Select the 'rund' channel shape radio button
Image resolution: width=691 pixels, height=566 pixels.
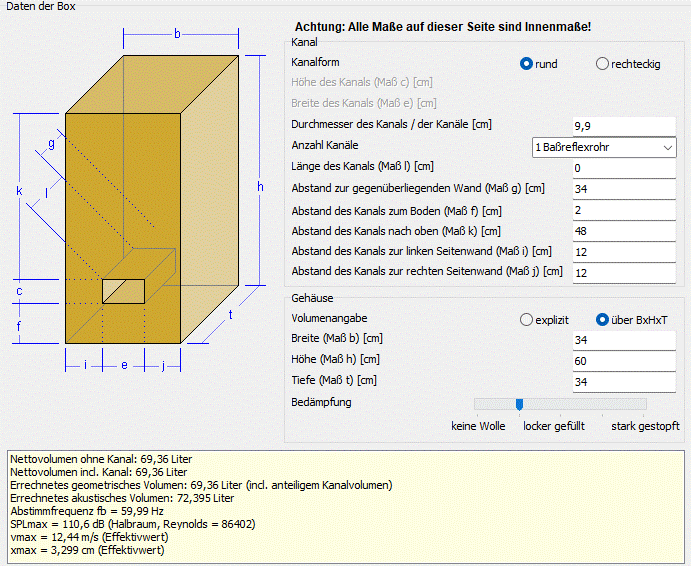pos(527,64)
